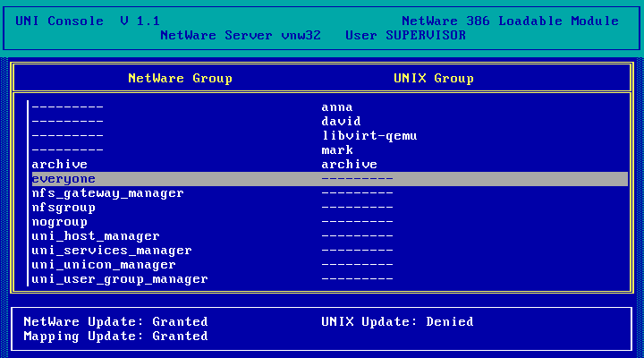Click the UNIX Group column header
Viewport: 644px width, 358px height.
(433, 79)
